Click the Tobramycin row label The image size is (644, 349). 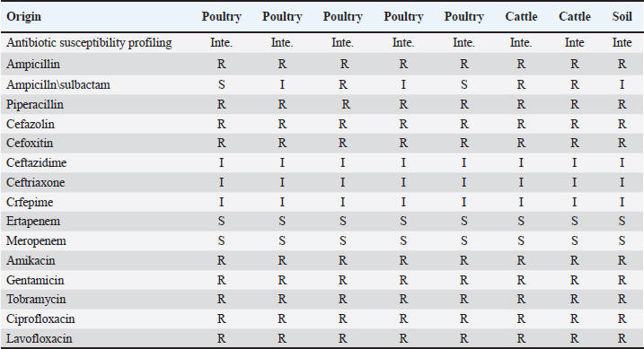pos(36,300)
